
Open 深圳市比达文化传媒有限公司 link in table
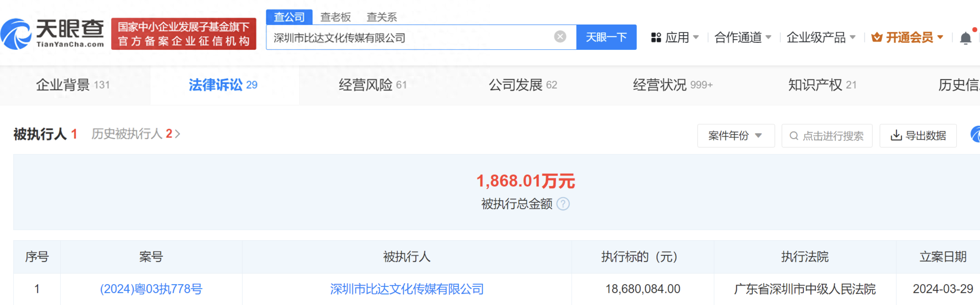click(407, 289)
